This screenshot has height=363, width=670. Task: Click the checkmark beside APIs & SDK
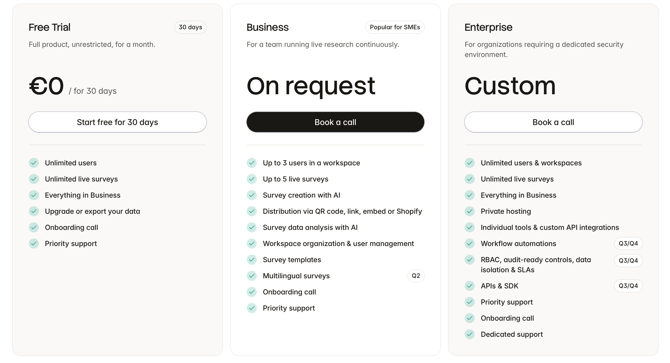tap(470, 286)
